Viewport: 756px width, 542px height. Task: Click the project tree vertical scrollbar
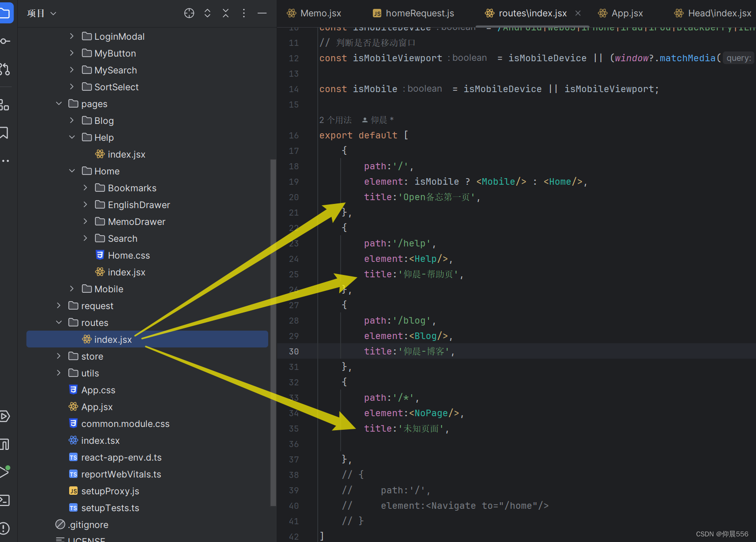[273, 332]
